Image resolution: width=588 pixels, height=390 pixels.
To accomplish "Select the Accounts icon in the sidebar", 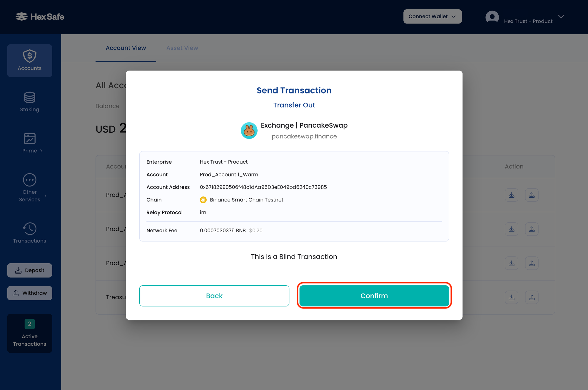I will 29,56.
